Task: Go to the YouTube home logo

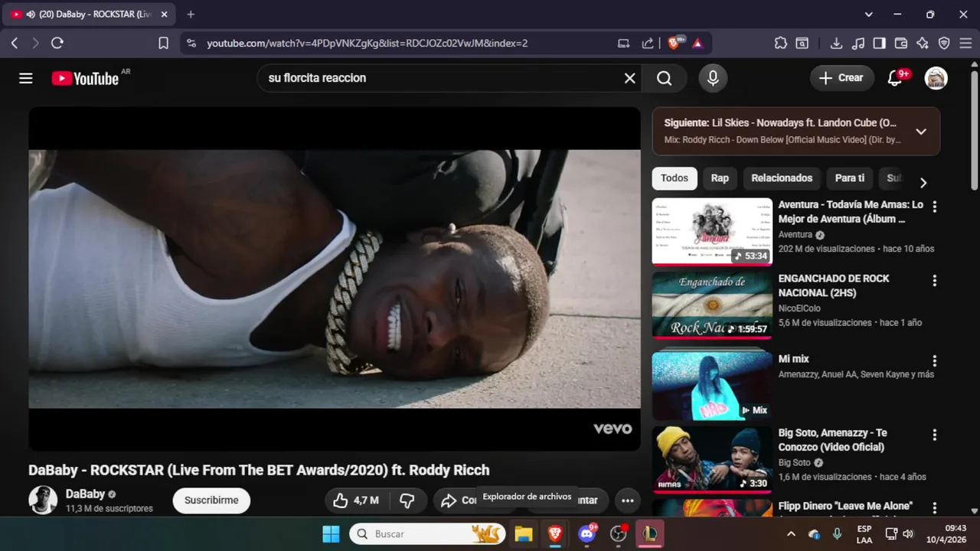Action: 86,78
